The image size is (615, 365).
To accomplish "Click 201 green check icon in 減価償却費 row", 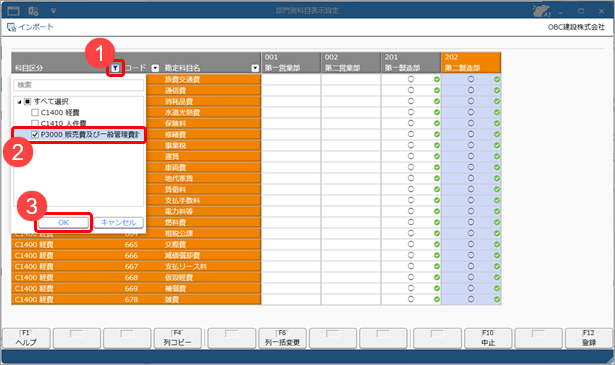I will click(437, 255).
